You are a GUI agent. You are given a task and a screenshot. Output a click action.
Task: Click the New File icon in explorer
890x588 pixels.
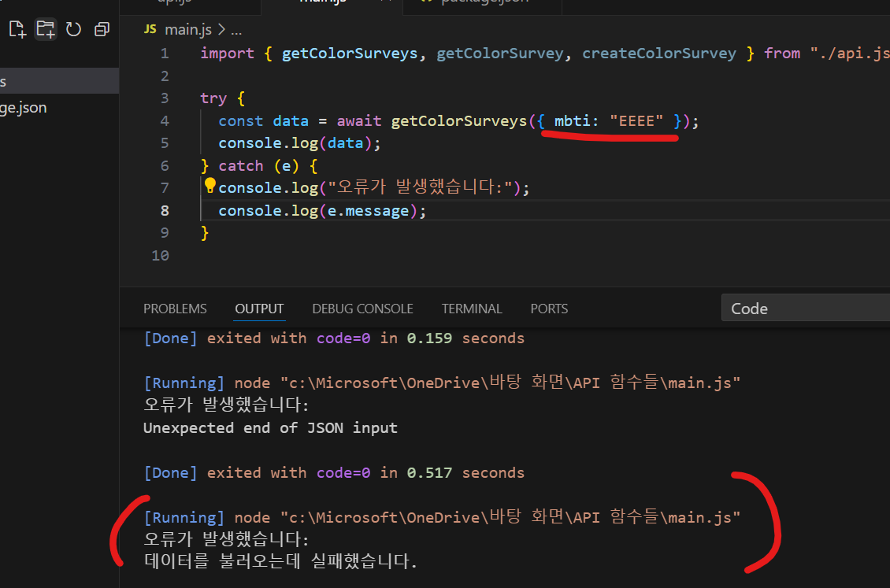pyautogui.click(x=17, y=29)
